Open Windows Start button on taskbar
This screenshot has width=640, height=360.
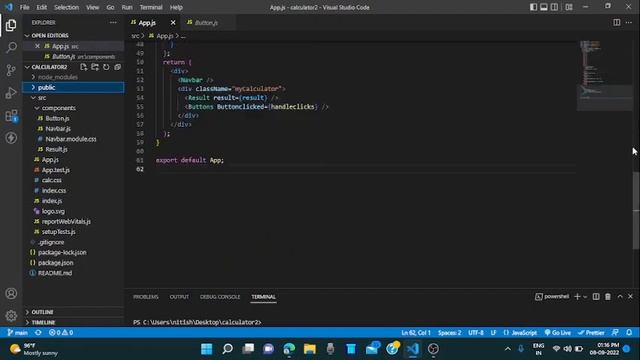207,349
